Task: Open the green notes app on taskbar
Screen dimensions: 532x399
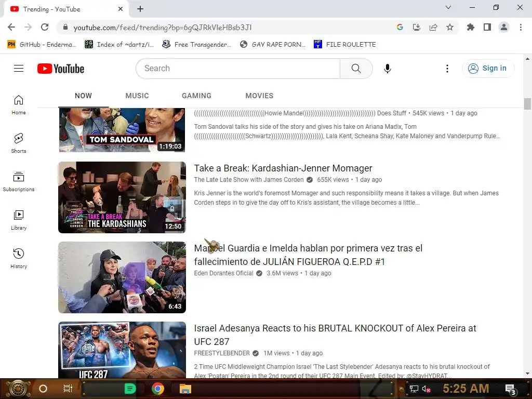Action: click(x=130, y=389)
